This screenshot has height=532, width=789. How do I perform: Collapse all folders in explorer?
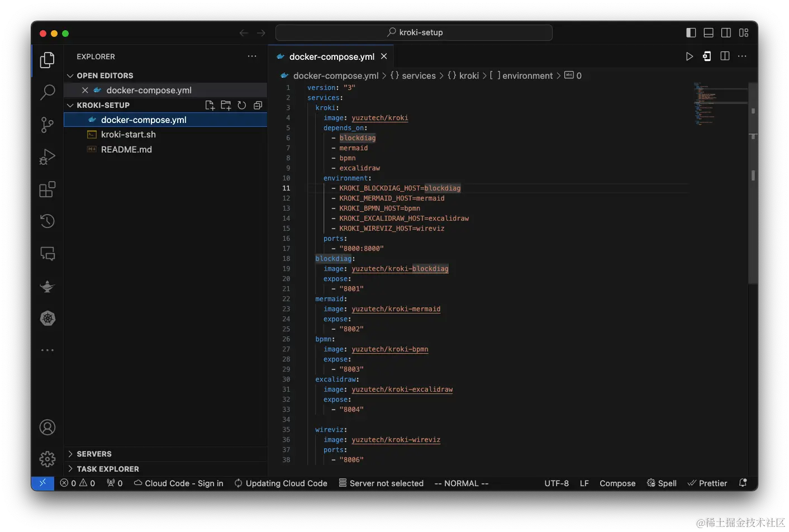point(258,105)
